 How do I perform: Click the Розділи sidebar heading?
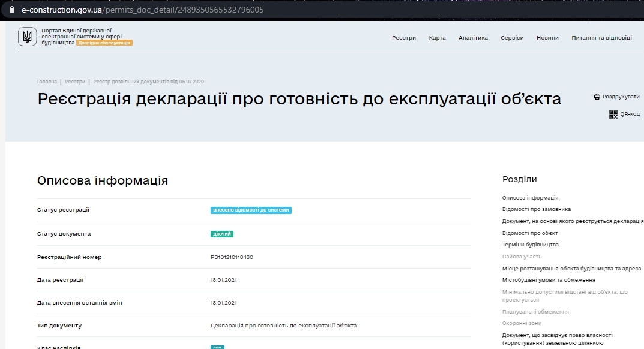519,179
